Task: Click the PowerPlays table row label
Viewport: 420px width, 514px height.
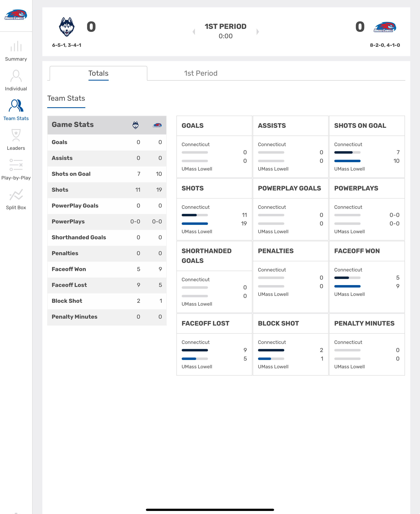Action: point(68,222)
